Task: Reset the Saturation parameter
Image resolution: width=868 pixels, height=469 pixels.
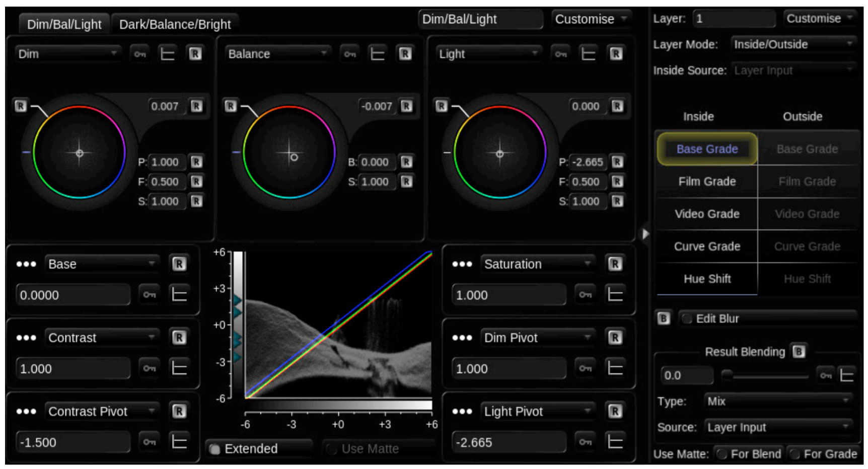Action: (615, 264)
